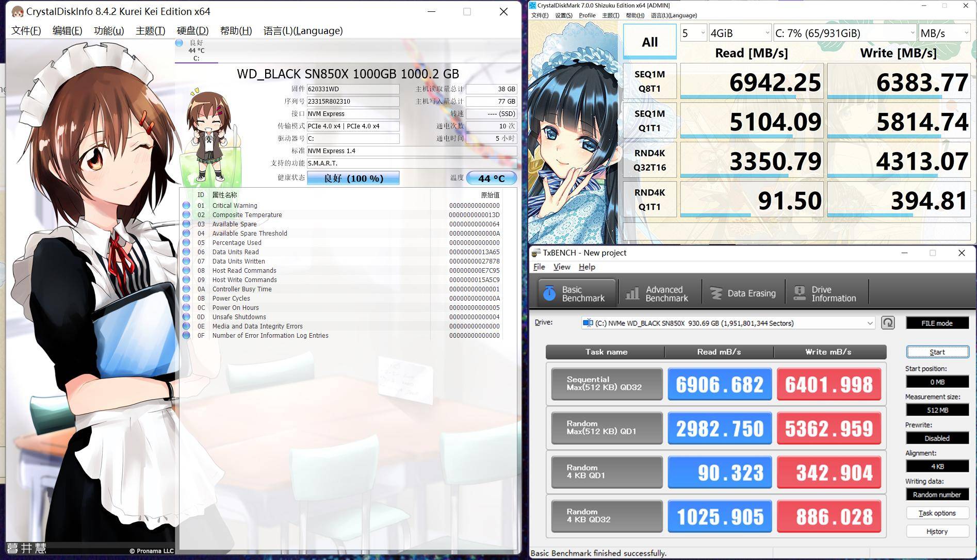Click the status circle for Available Spare row

(x=186, y=224)
